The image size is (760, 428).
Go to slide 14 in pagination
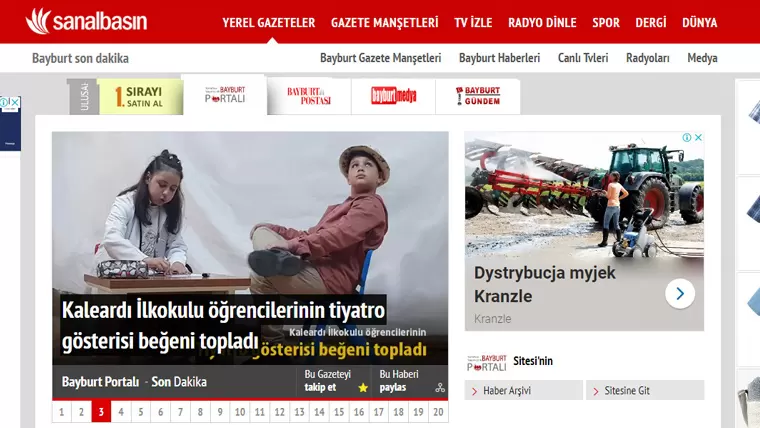click(x=319, y=412)
